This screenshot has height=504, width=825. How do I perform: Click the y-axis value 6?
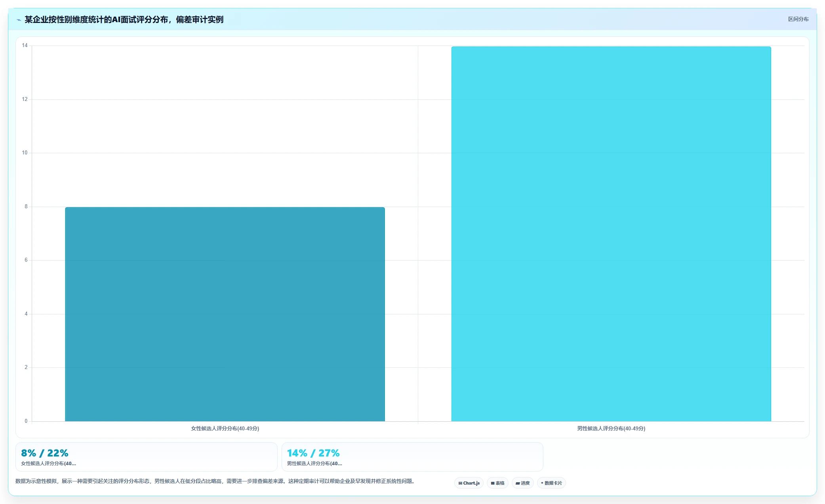tap(26, 260)
